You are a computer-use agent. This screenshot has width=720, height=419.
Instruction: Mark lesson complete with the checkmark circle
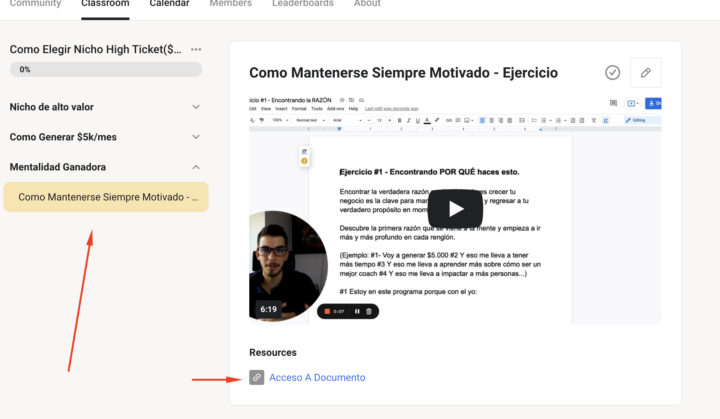[x=612, y=73]
